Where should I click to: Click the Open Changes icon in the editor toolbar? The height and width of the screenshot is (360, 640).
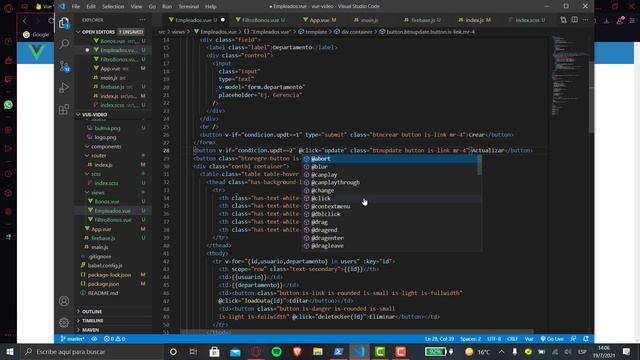563,20
